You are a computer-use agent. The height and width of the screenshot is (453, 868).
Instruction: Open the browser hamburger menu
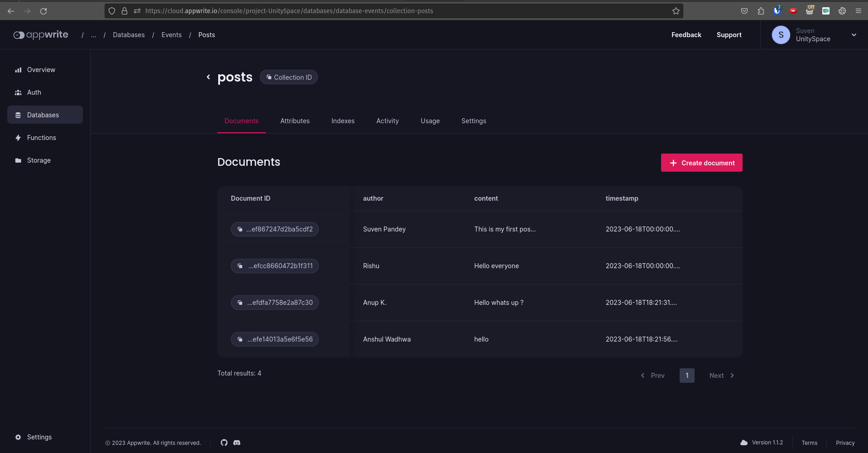pyautogui.click(x=858, y=11)
